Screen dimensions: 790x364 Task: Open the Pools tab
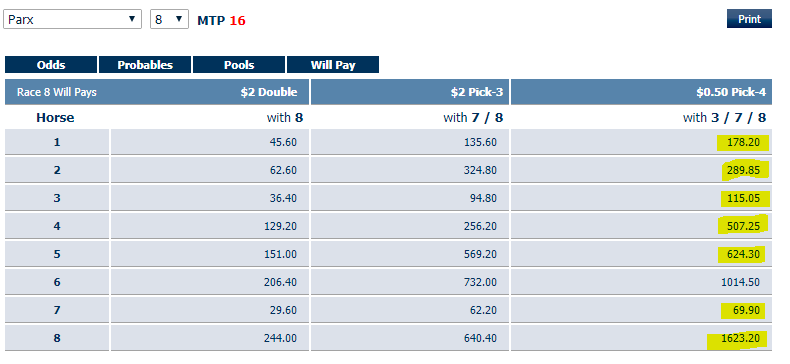point(239,65)
